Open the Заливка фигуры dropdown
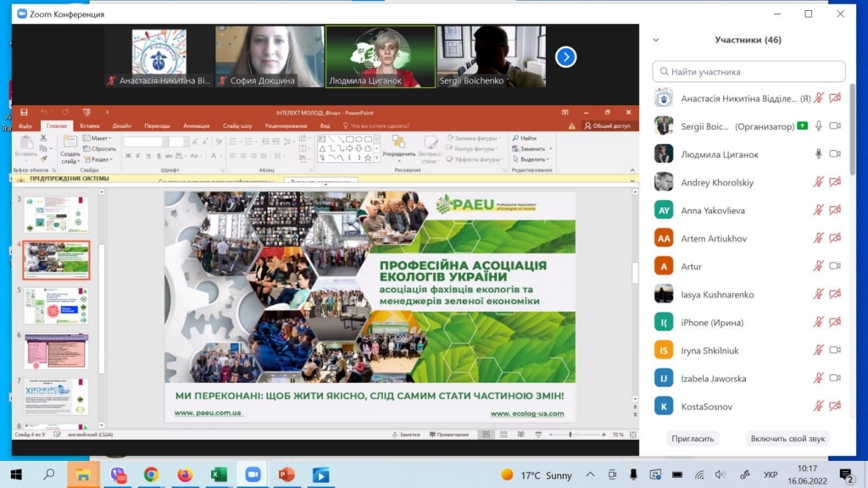868x488 pixels. click(x=475, y=138)
